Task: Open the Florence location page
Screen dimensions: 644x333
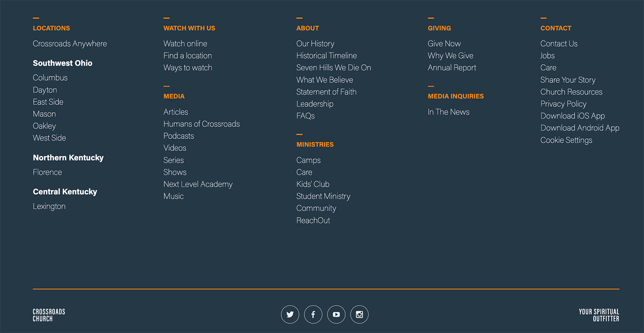Action: 47,172
